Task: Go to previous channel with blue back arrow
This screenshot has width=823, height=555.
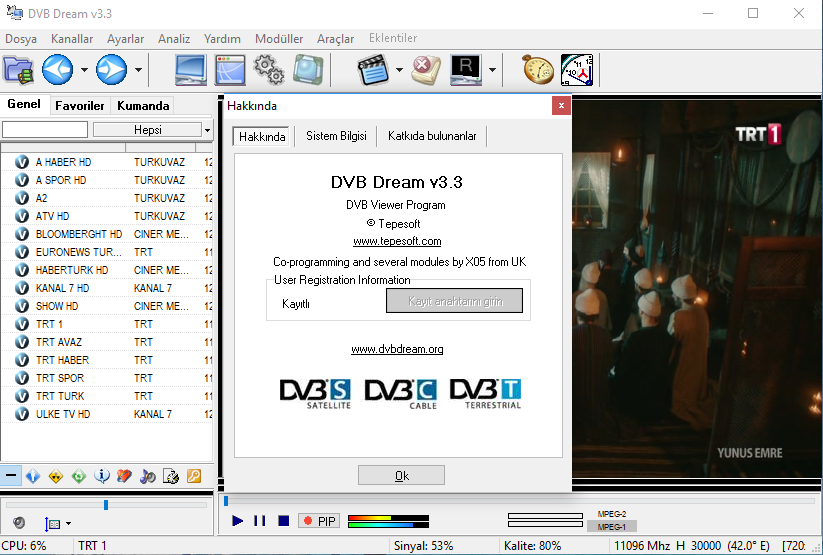Action: pyautogui.click(x=57, y=70)
